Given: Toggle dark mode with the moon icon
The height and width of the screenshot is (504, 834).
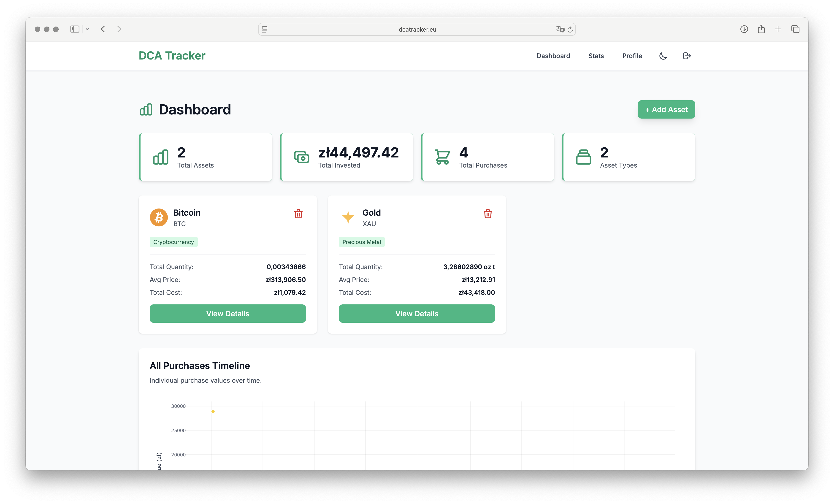Looking at the screenshot, I should (663, 56).
